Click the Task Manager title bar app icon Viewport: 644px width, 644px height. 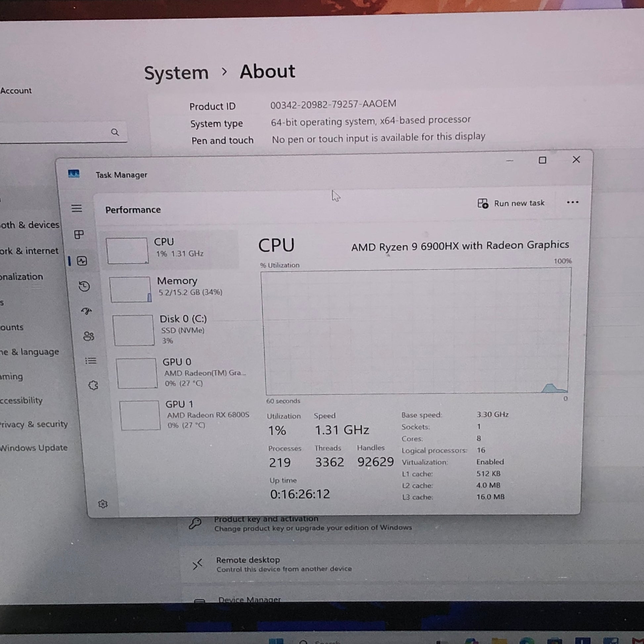(x=74, y=174)
